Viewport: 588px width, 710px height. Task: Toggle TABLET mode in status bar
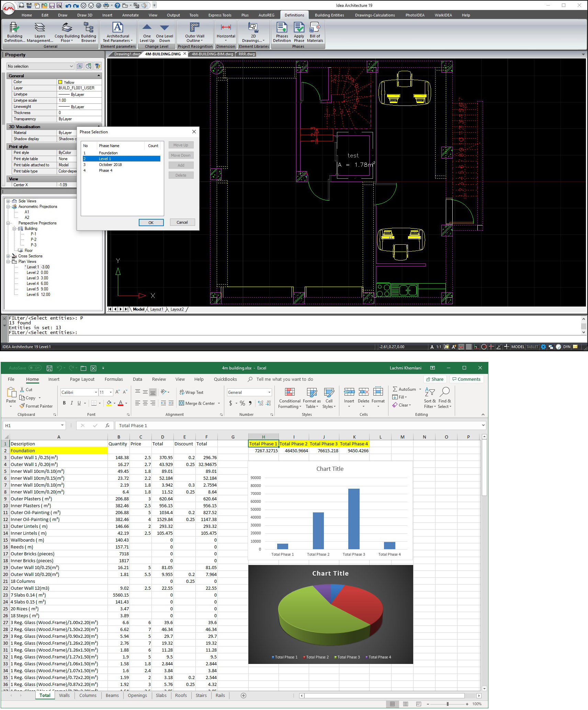[532, 347]
